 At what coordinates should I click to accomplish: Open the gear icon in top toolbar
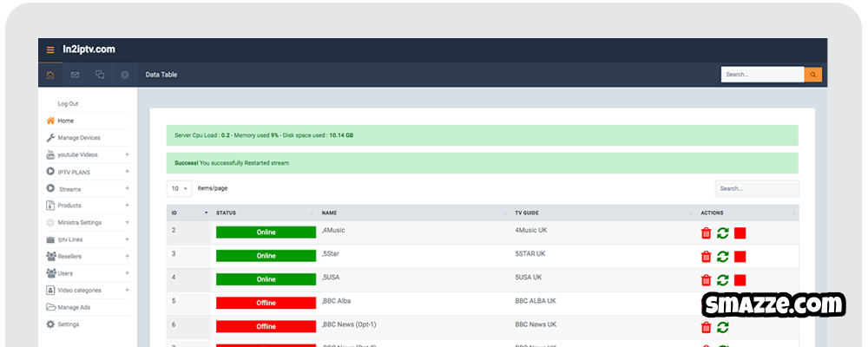coord(124,75)
